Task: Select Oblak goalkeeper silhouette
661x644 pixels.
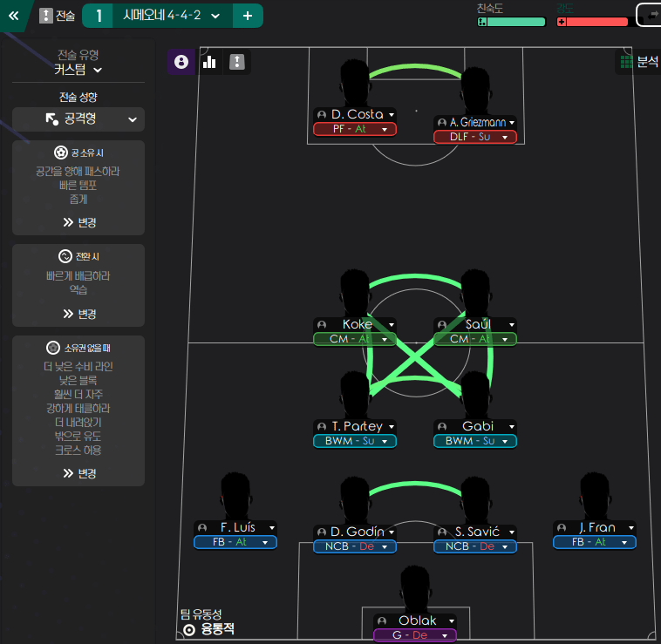Action: 415,590
